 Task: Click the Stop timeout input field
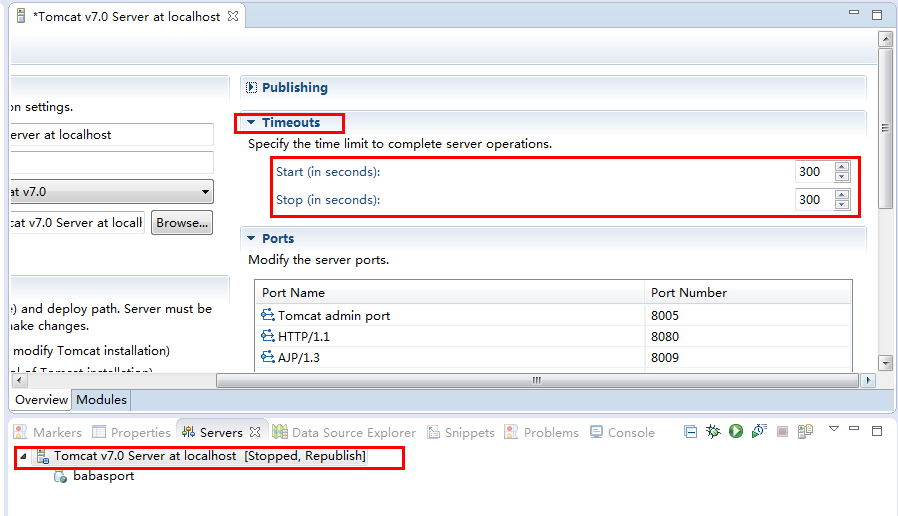pos(814,199)
